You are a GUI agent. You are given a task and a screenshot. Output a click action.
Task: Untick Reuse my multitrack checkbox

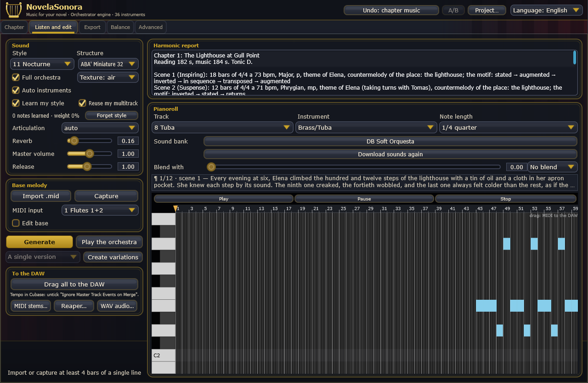[x=82, y=103]
